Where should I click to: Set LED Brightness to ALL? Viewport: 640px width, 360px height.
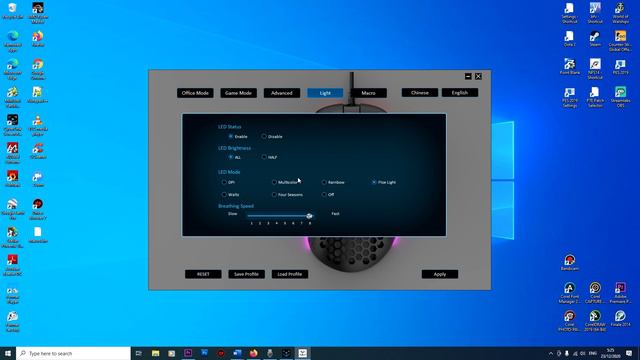(x=231, y=157)
